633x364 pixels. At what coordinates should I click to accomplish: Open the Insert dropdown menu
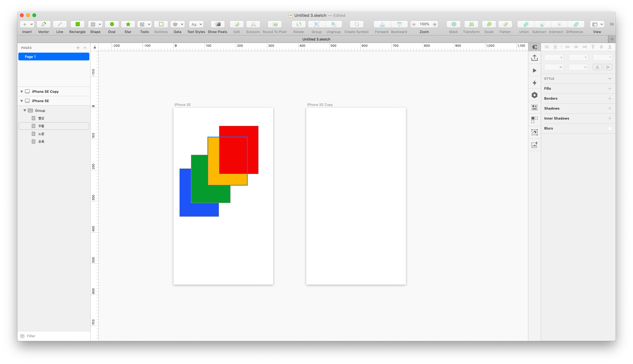[31, 24]
